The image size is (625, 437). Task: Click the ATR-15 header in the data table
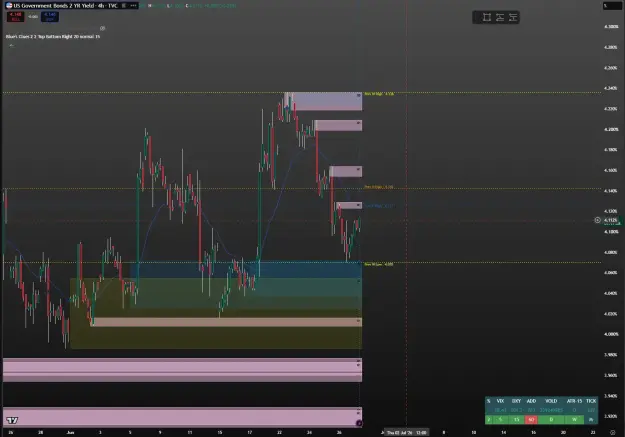tap(574, 401)
